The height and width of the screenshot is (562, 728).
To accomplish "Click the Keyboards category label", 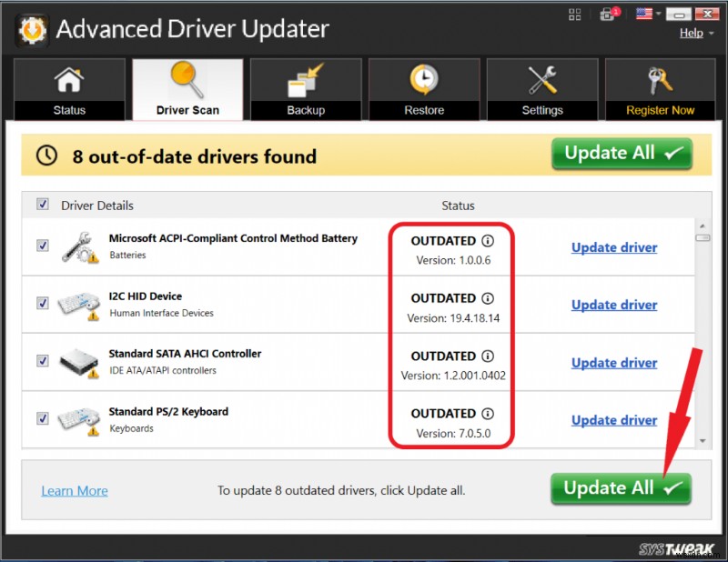I will 131,429.
